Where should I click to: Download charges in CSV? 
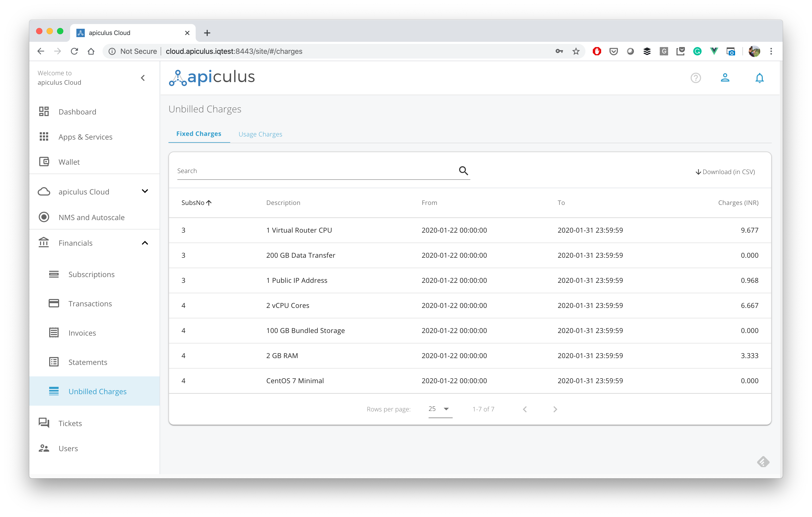(x=725, y=172)
